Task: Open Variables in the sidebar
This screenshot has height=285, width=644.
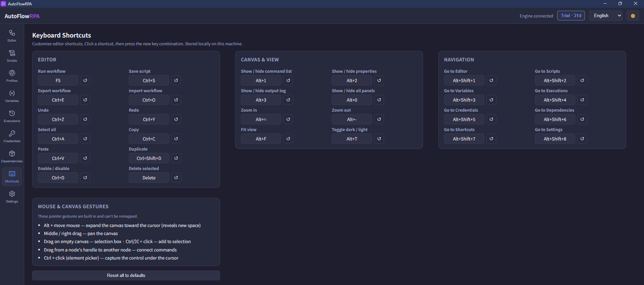Action: tap(12, 96)
